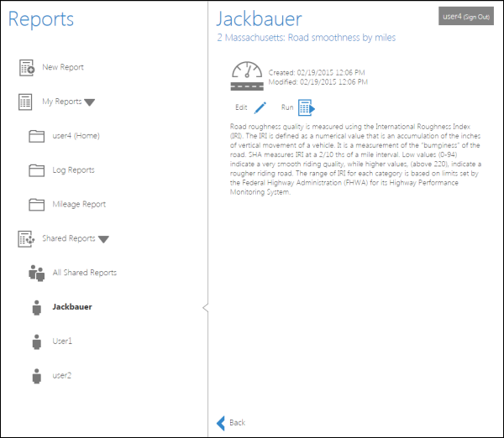
Task: Click the road smoothness gauge thumbnail
Action: 248,76
